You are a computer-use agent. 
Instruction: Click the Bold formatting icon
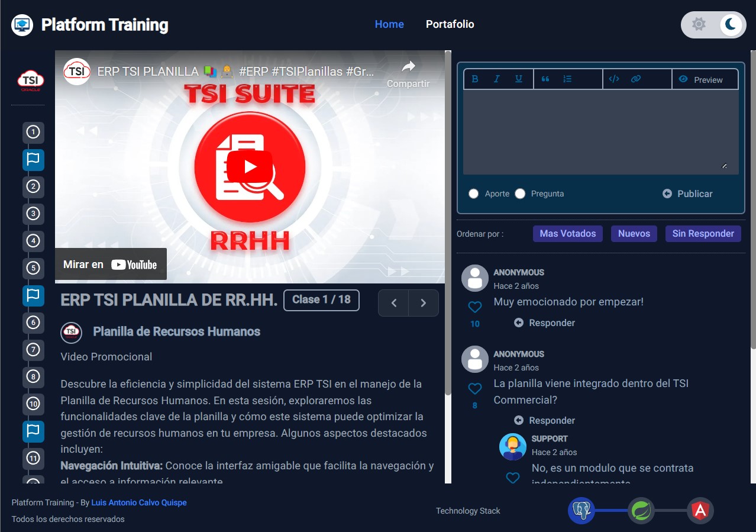[x=475, y=79]
